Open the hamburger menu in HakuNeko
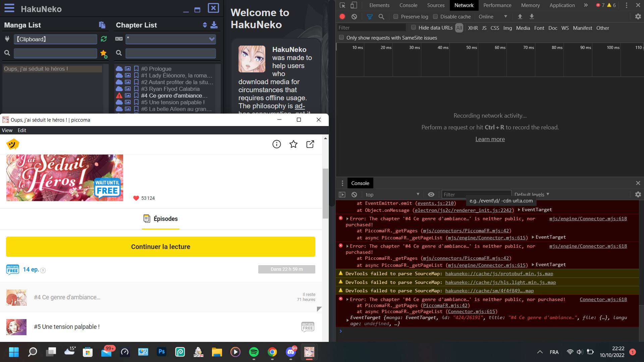 point(9,9)
